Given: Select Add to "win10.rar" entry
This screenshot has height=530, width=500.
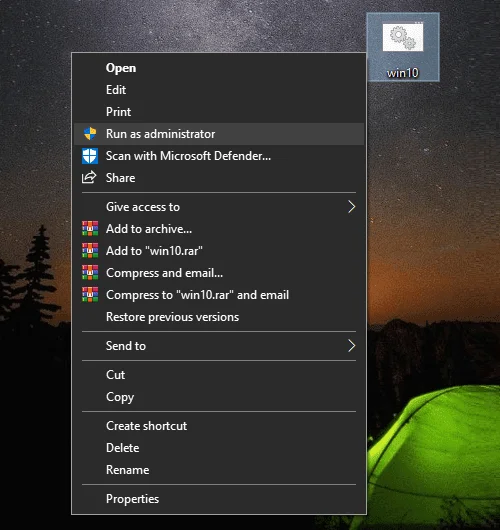Looking at the screenshot, I should (x=219, y=251).
